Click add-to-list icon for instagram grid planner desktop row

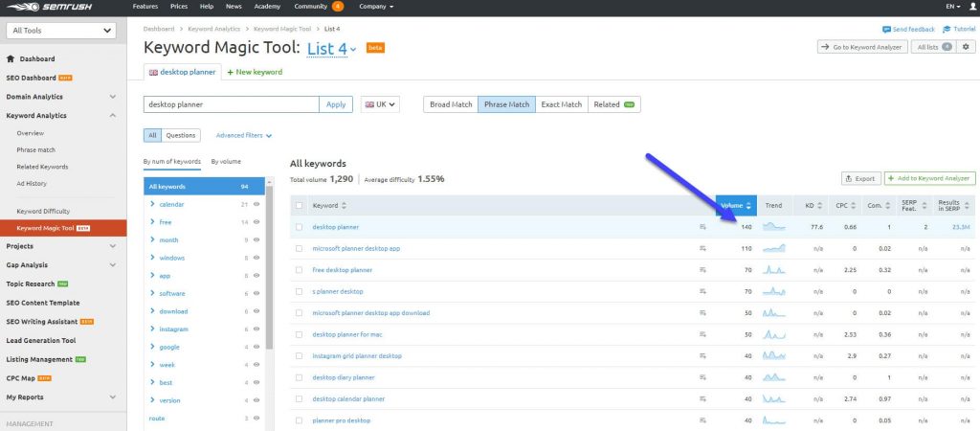702,356
